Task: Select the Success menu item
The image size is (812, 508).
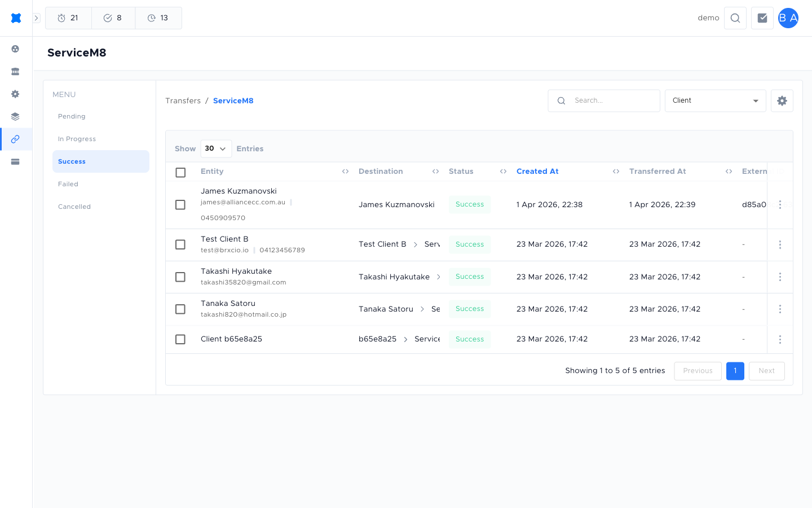Action: [x=101, y=161]
